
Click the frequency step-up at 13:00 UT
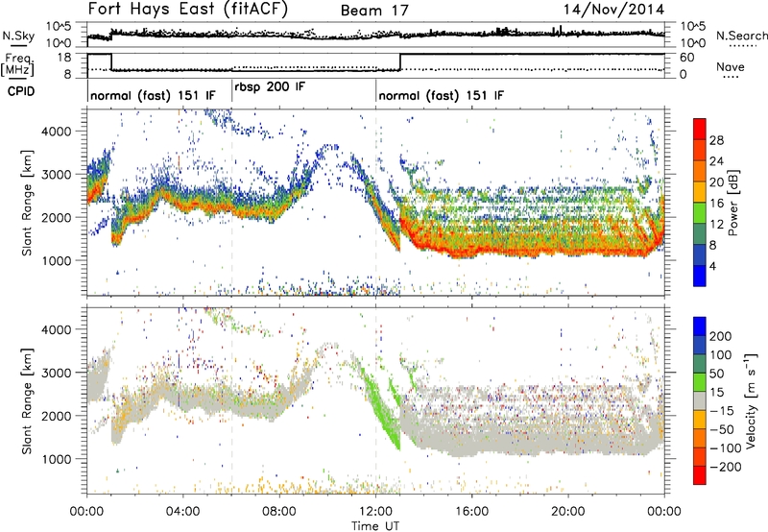[x=400, y=61]
